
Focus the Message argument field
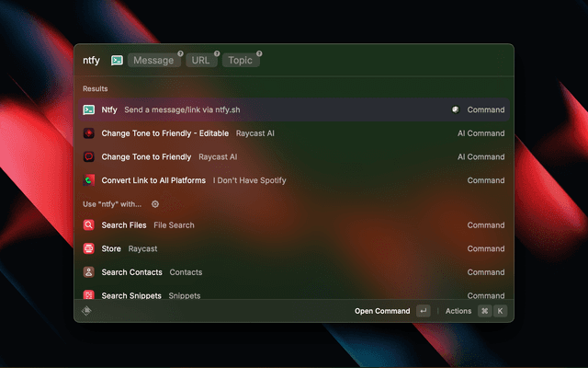153,61
